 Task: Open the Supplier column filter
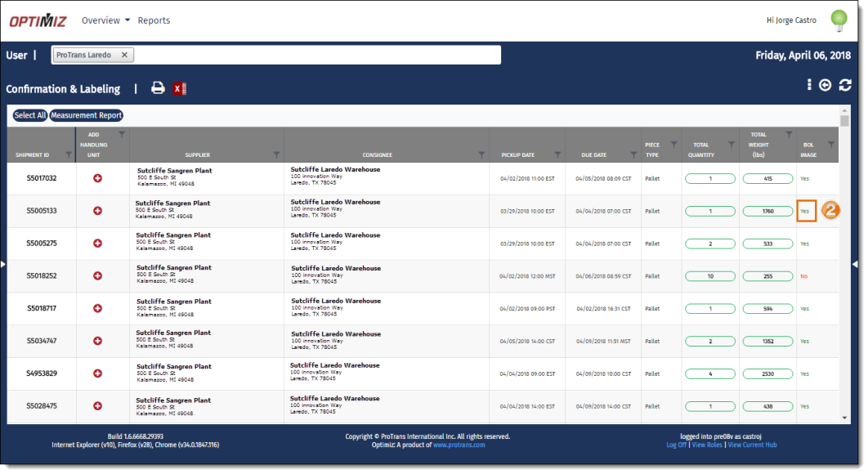click(275, 154)
